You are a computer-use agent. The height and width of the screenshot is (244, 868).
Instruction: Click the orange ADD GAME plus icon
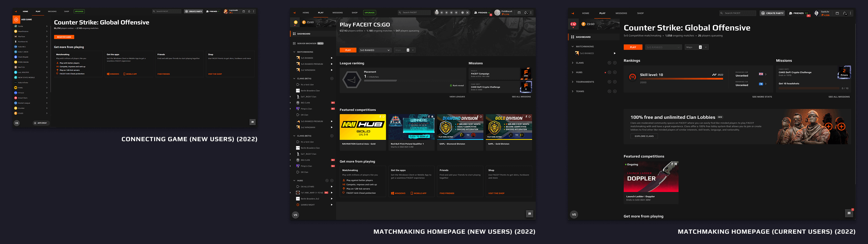[x=16, y=20]
